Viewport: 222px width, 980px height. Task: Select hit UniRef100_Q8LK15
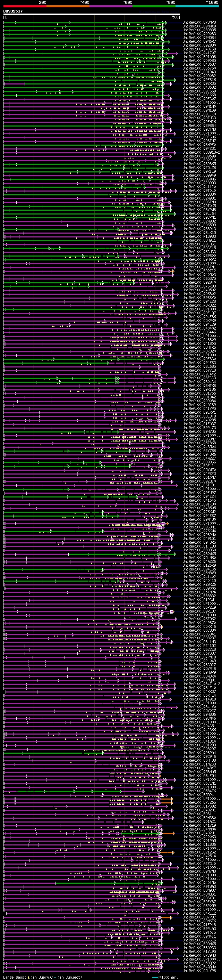[x=199, y=233]
